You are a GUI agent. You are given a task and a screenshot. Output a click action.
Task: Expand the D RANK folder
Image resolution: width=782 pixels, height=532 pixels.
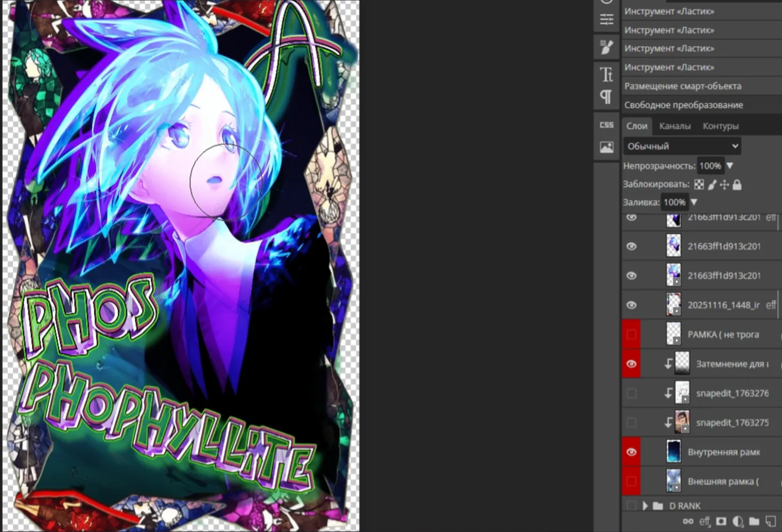645,505
